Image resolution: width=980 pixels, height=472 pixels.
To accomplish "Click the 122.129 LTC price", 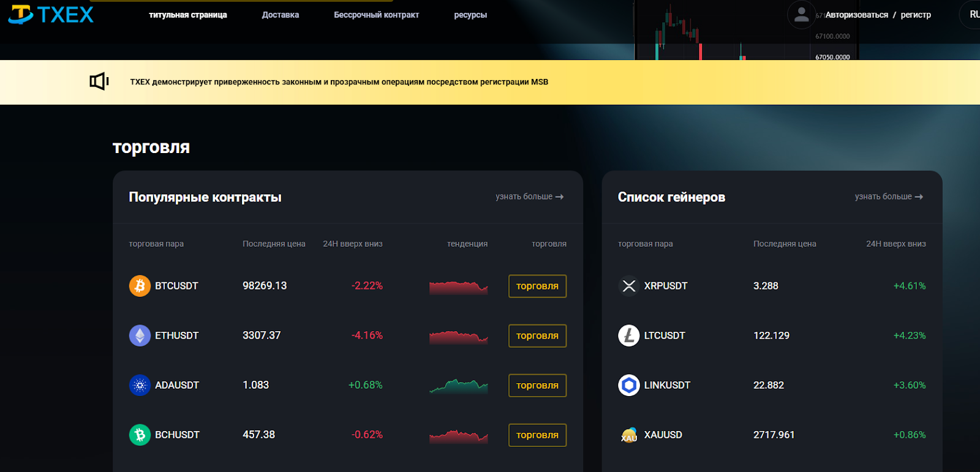I will 771,335.
